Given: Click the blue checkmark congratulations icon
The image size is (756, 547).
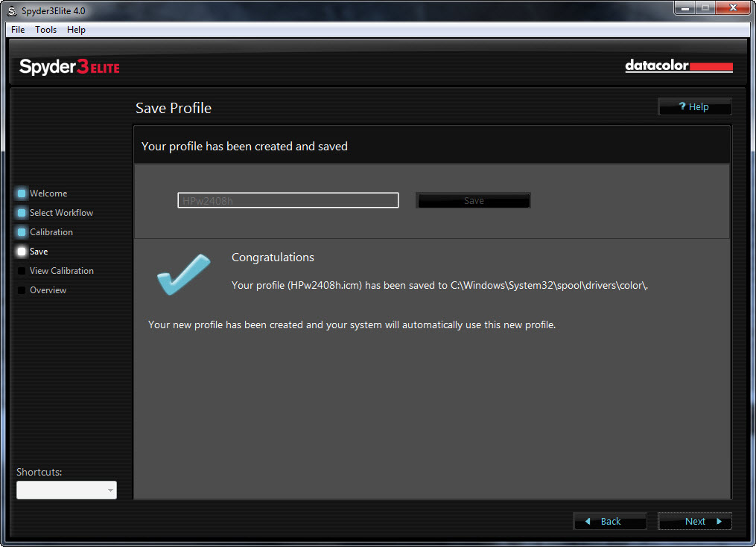Looking at the screenshot, I should pyautogui.click(x=182, y=274).
